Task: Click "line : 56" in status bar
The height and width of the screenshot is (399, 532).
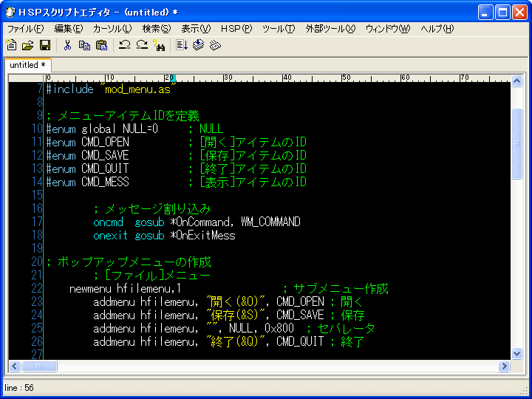Action: click(19, 388)
